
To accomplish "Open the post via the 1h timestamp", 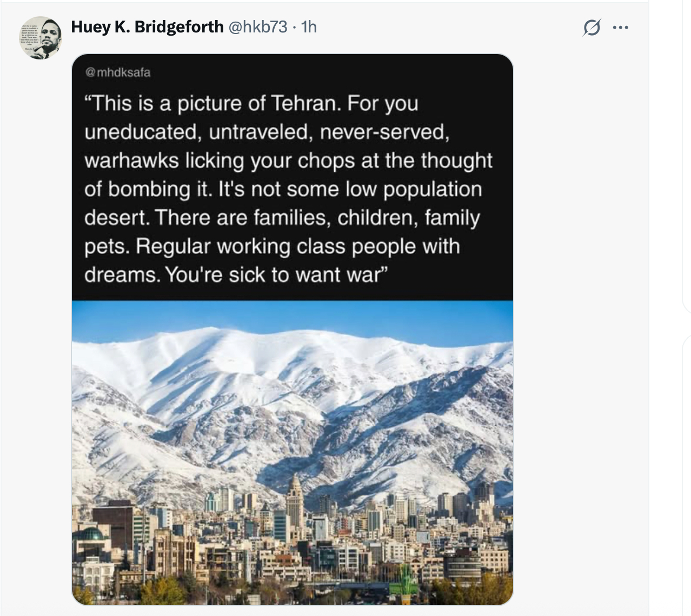I will tap(309, 26).
